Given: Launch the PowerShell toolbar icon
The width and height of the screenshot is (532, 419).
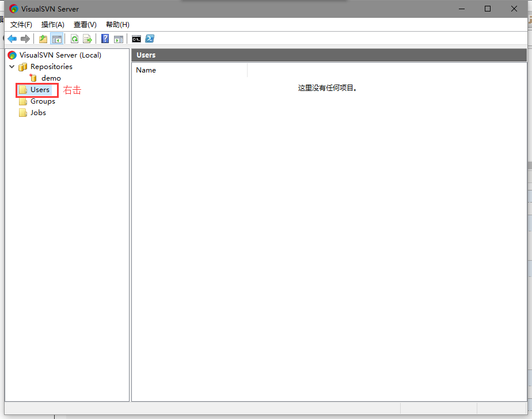Looking at the screenshot, I should click(150, 39).
